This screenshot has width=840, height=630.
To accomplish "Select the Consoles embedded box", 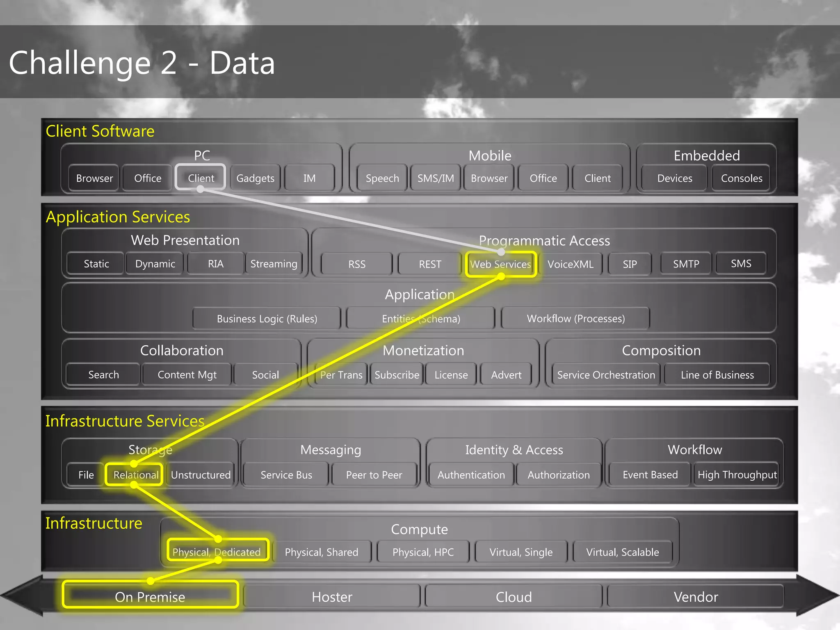I will (741, 178).
